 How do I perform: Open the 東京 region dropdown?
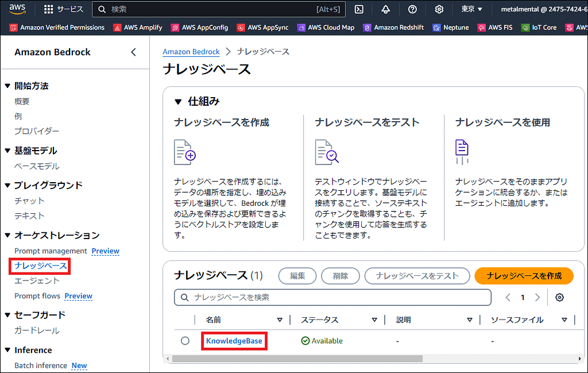(x=471, y=9)
